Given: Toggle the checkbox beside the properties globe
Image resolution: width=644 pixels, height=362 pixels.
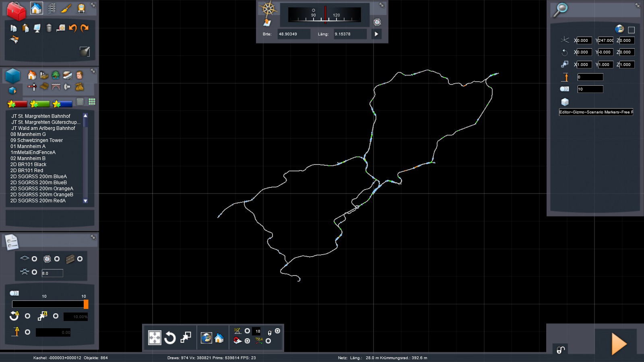Looking at the screenshot, I should pyautogui.click(x=632, y=30).
